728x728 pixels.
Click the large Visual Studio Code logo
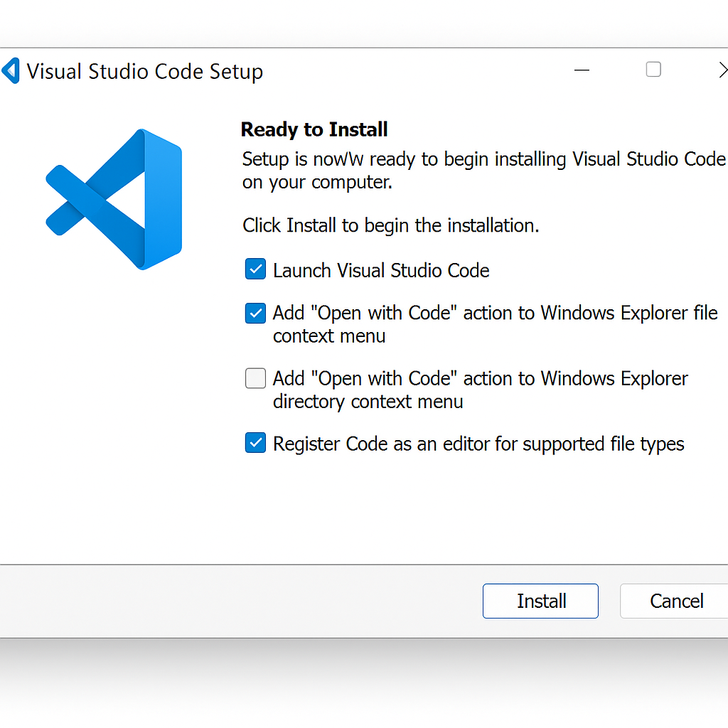[114, 199]
